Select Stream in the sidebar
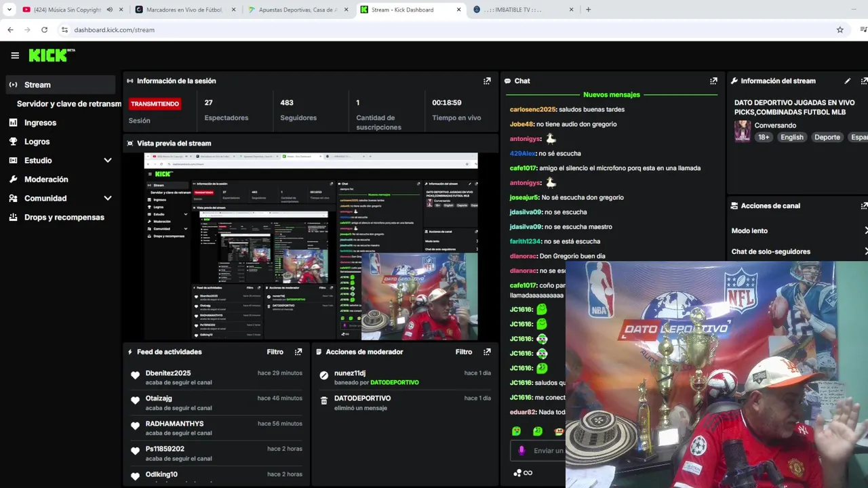The image size is (868, 488). 60,85
